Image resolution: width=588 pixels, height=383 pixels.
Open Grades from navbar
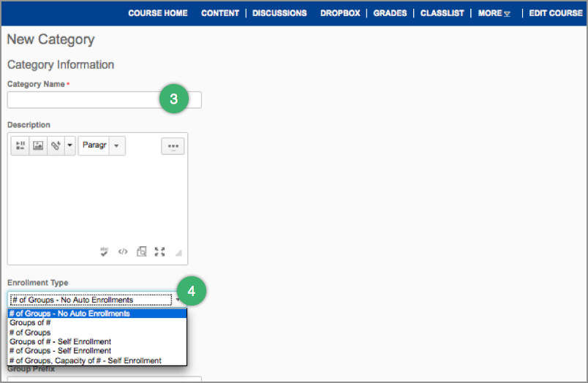[x=390, y=13]
